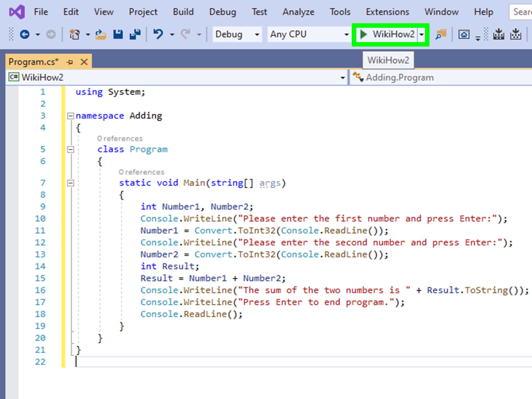
Task: Expand the WikiHow2 start target dropdown arrow
Action: 421,34
